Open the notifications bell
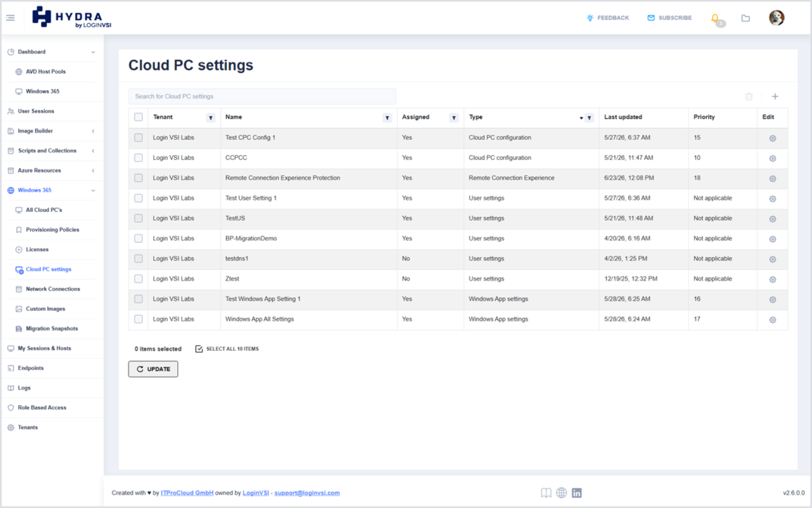Screen dimensions: 812x508 tap(715, 19)
